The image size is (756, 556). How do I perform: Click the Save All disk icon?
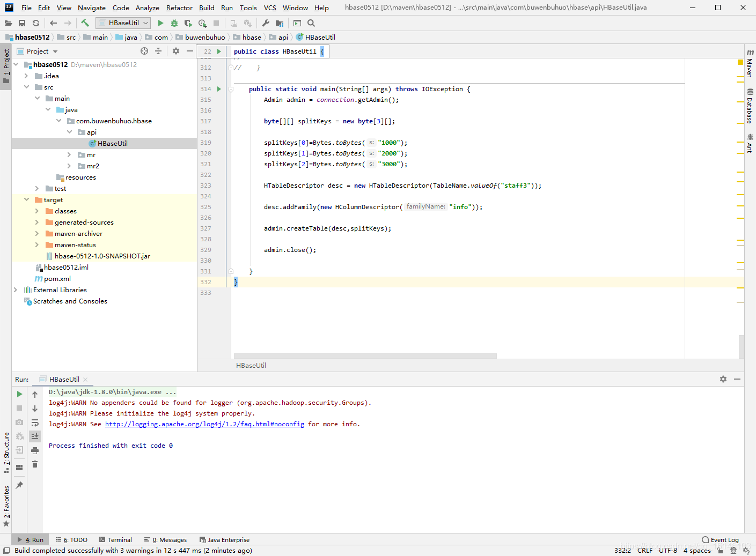(22, 23)
